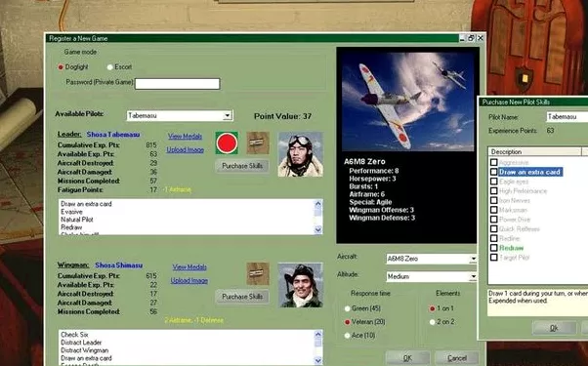Click the Wingman name Shosa Shimasu
The width and height of the screenshot is (588, 366).
coord(118,265)
